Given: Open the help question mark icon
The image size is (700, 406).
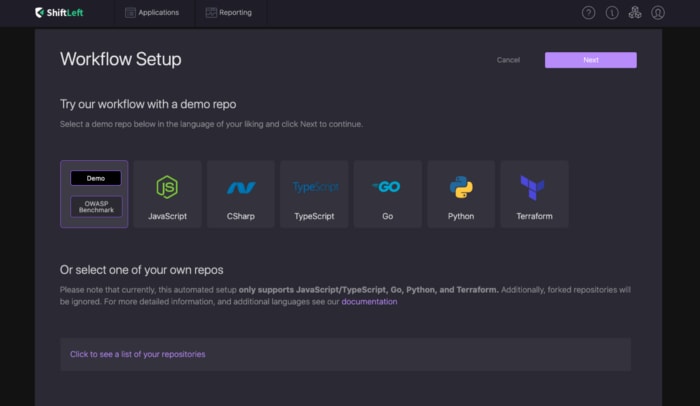Looking at the screenshot, I should 588,13.
